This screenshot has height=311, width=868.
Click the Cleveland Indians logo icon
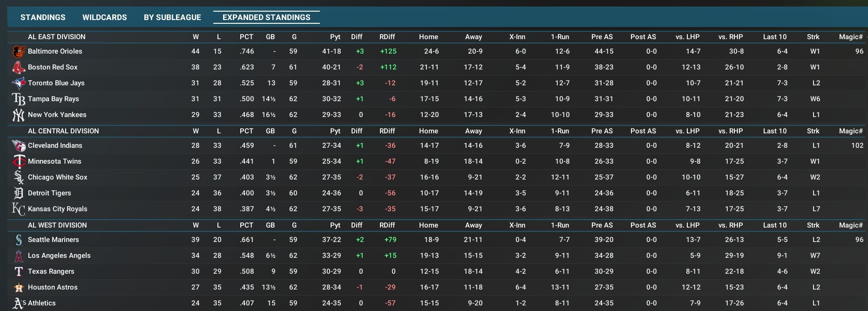coord(19,145)
